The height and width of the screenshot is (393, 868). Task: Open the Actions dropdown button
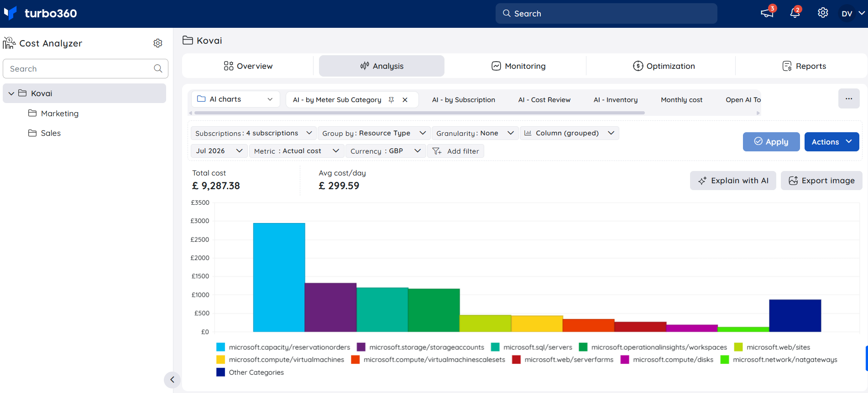pos(831,142)
